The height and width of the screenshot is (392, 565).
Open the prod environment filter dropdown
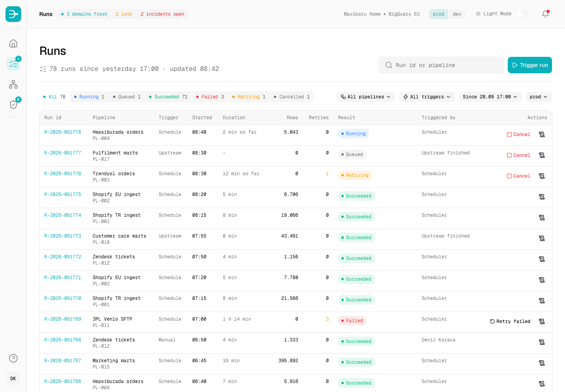coord(539,97)
